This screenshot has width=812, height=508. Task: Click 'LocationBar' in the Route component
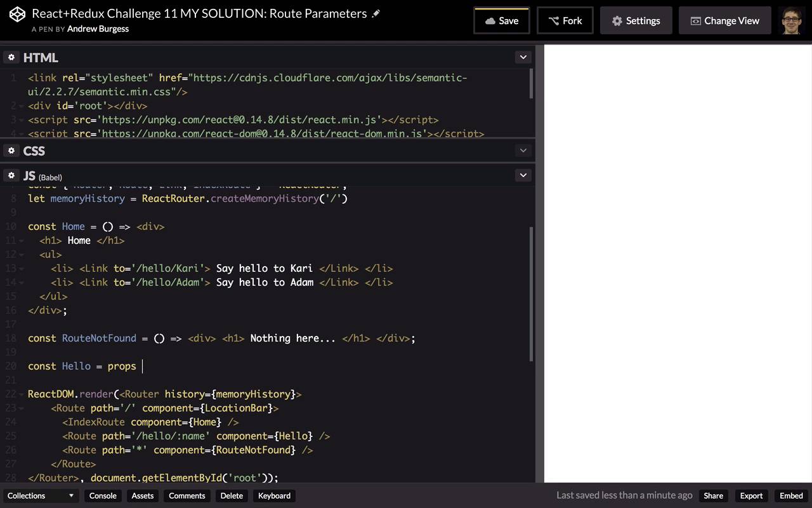(x=236, y=408)
